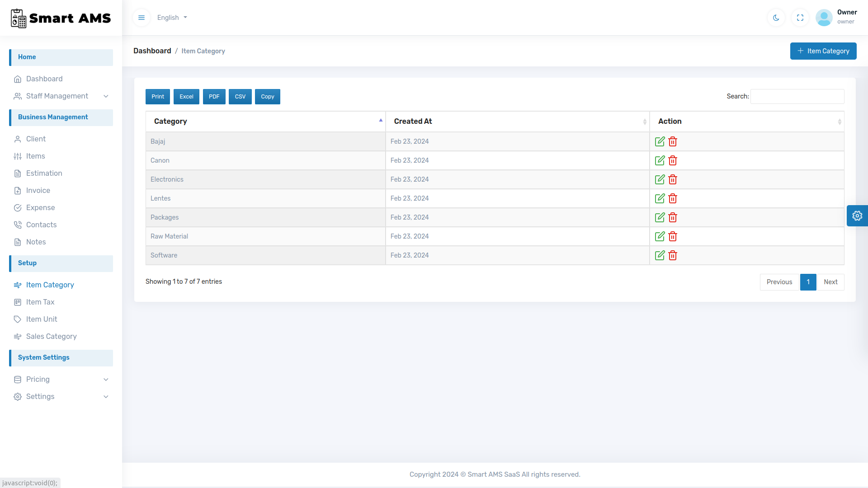Open the Dashboard breadcrumb link
Viewport: 868px width, 488px height.
[152, 51]
